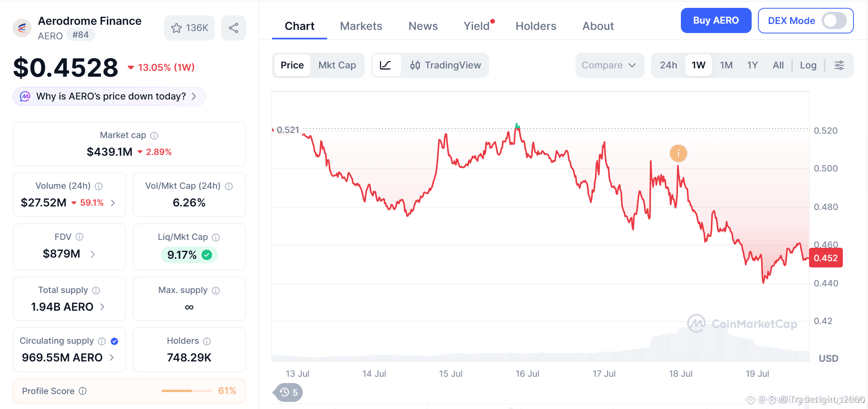Viewport: 868px width, 409px height.
Task: Click the FDV info icon
Action: point(79,237)
